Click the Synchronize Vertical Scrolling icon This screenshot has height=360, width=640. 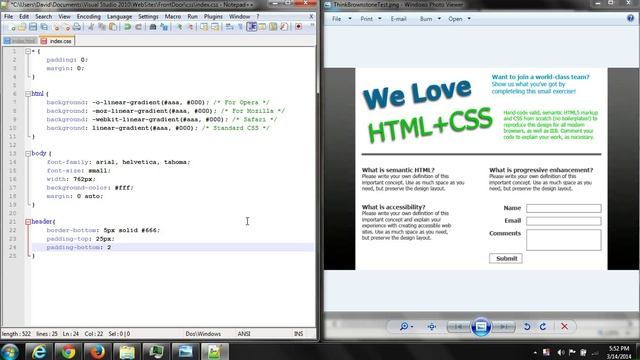click(x=203, y=27)
